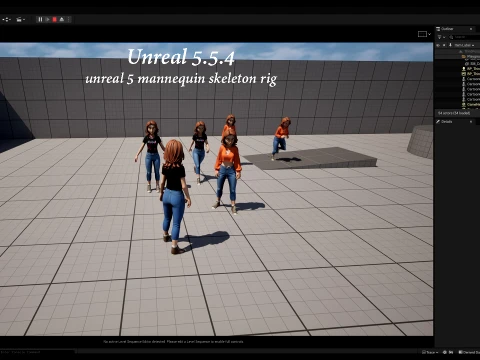Image resolution: width=480 pixels, height=360 pixels.
Task: Open the viewport layout rectangle dropdown
Action: pyautogui.click(x=424, y=34)
